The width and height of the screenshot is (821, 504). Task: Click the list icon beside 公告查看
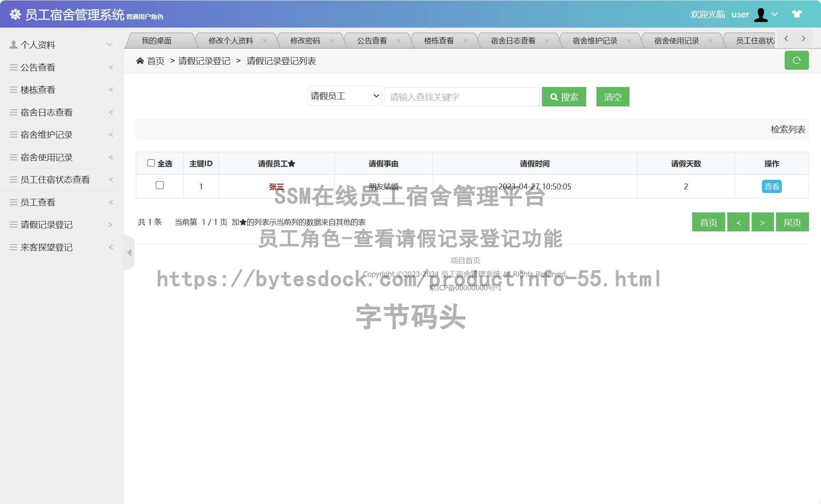14,67
